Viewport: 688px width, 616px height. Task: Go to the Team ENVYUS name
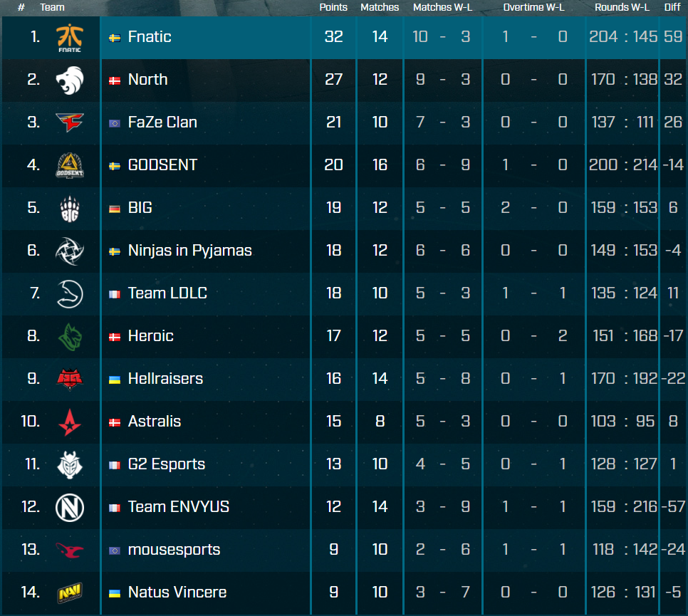click(x=179, y=507)
